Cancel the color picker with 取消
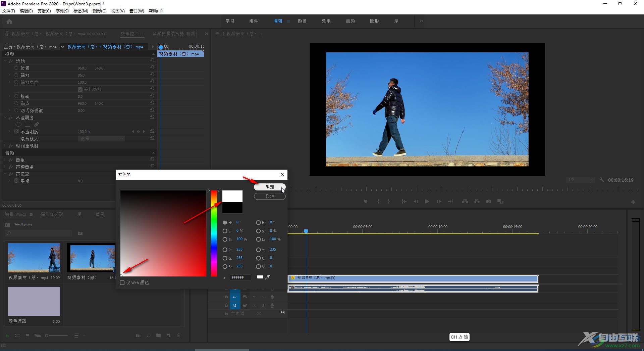Viewport: 644px width, 351px height. click(270, 196)
